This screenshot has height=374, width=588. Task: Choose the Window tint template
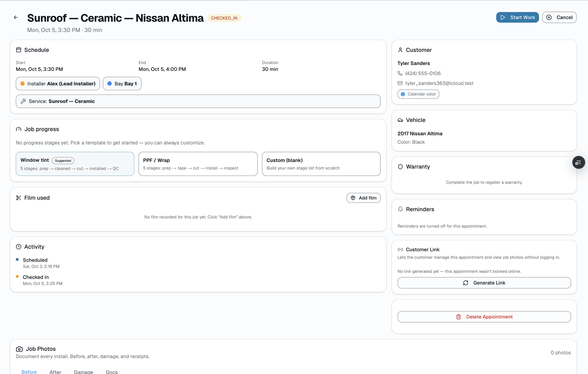75,164
